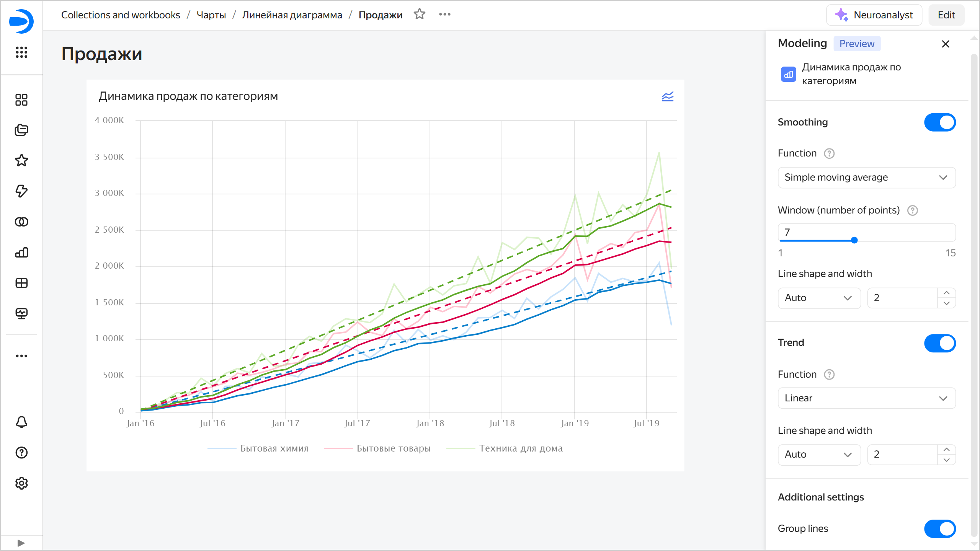The width and height of the screenshot is (980, 551).
Task: Click the Edit button
Action: tap(946, 15)
